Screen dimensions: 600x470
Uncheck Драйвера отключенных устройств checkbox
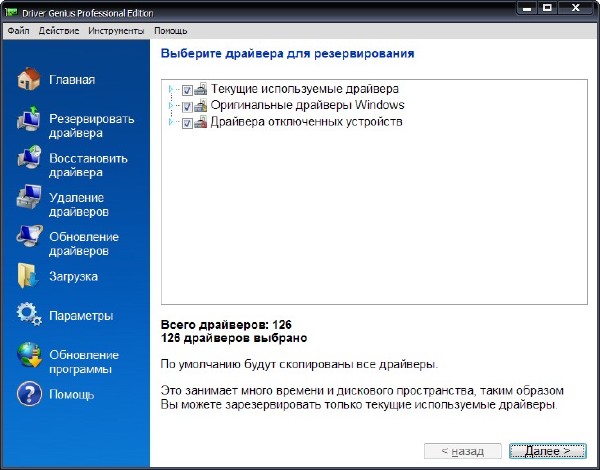coord(187,122)
